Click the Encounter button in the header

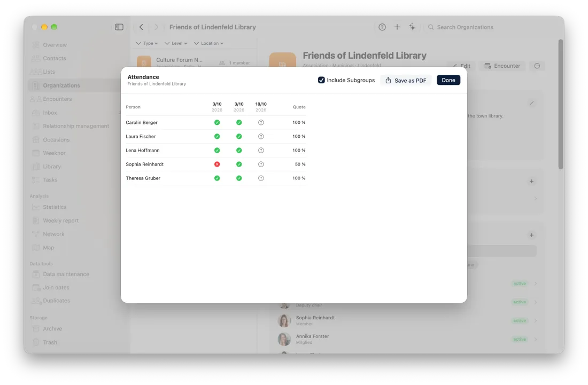(x=502, y=66)
